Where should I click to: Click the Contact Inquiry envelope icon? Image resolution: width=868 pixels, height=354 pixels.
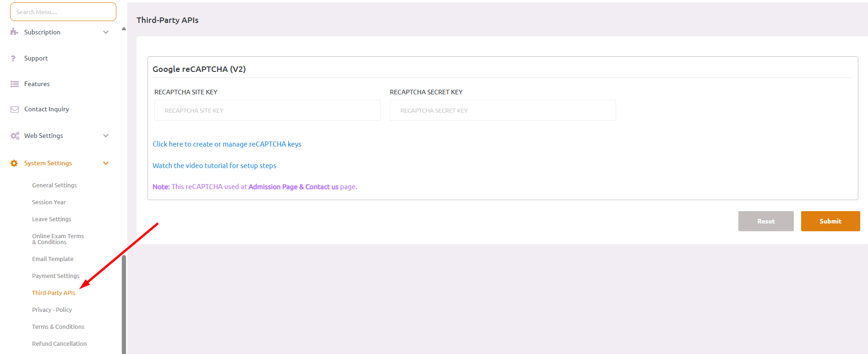coord(15,109)
